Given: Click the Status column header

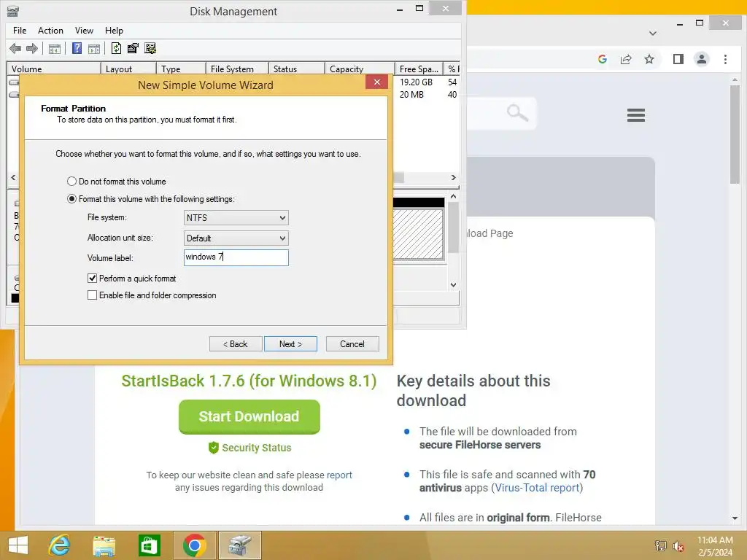Looking at the screenshot, I should 296,69.
